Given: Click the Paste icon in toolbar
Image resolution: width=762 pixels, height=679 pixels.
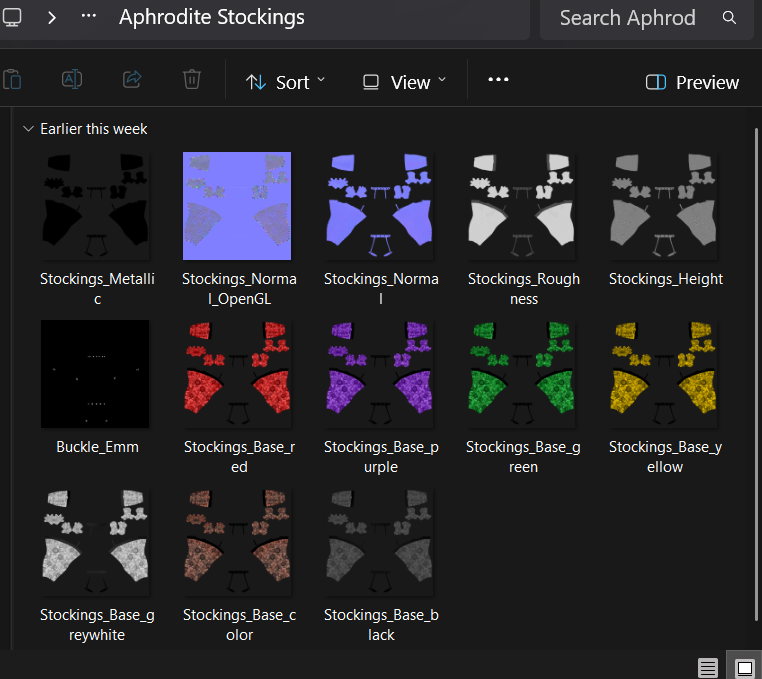Looking at the screenshot, I should (12, 79).
